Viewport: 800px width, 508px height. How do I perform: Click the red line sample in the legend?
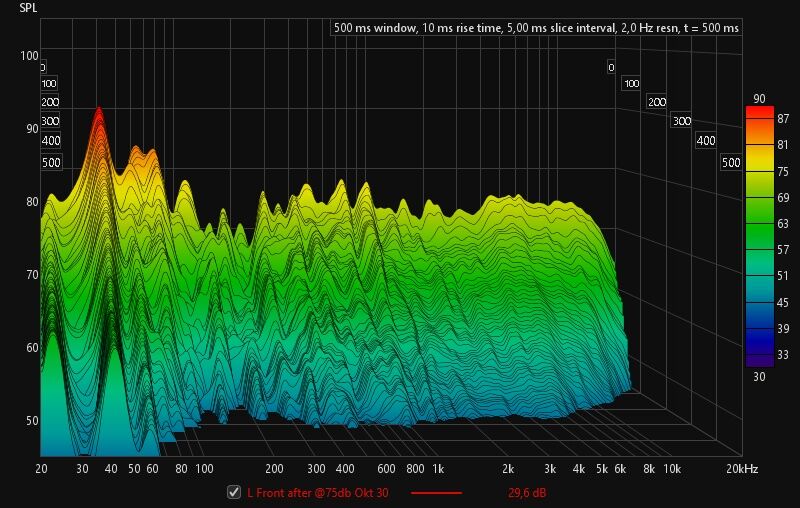[x=436, y=493]
